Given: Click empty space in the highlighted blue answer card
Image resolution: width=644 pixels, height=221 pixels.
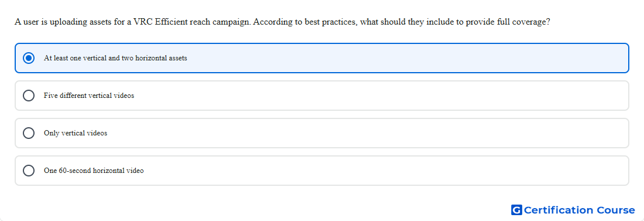Looking at the screenshot, I should click(407, 58).
